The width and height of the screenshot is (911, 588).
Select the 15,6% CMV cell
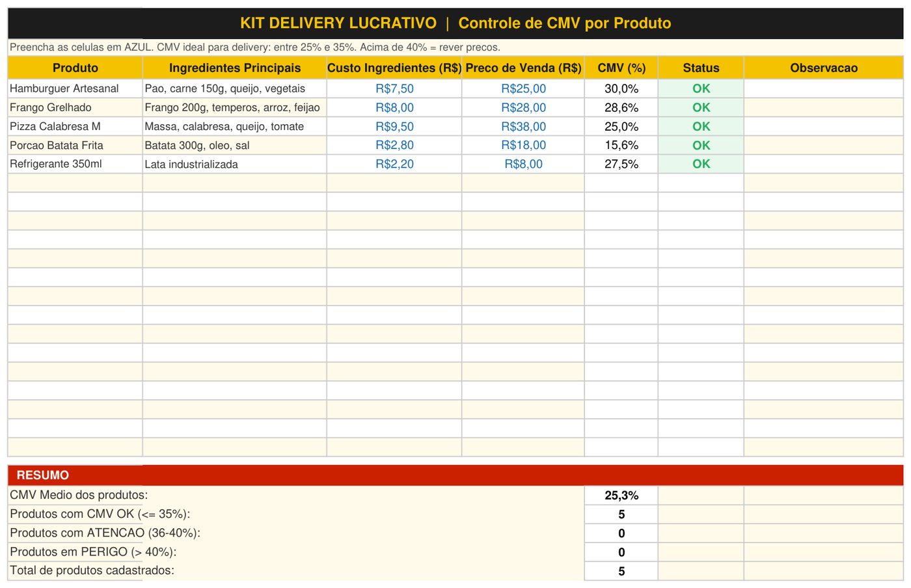pyautogui.click(x=621, y=145)
